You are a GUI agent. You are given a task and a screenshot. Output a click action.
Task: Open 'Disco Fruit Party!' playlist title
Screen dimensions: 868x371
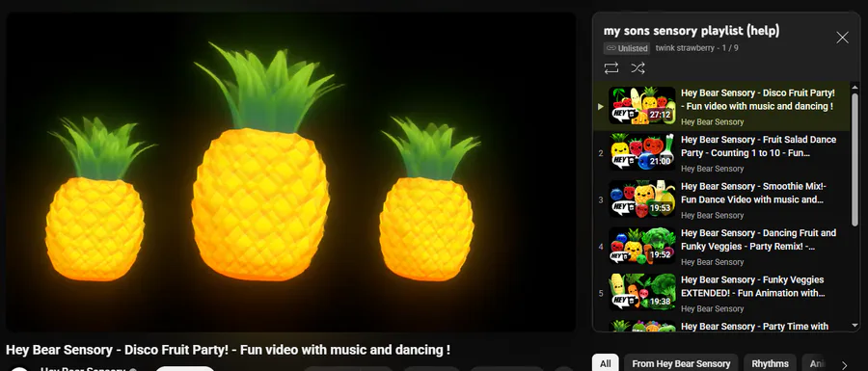pyautogui.click(x=758, y=99)
